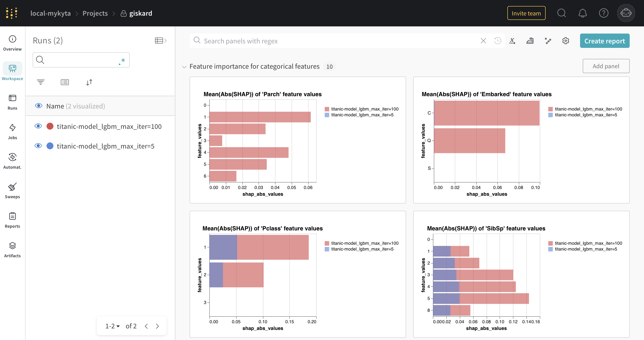Change color of titanic-model_lgbm_max_iter=100 run dot
This screenshot has width=644, height=340.
tap(50, 126)
